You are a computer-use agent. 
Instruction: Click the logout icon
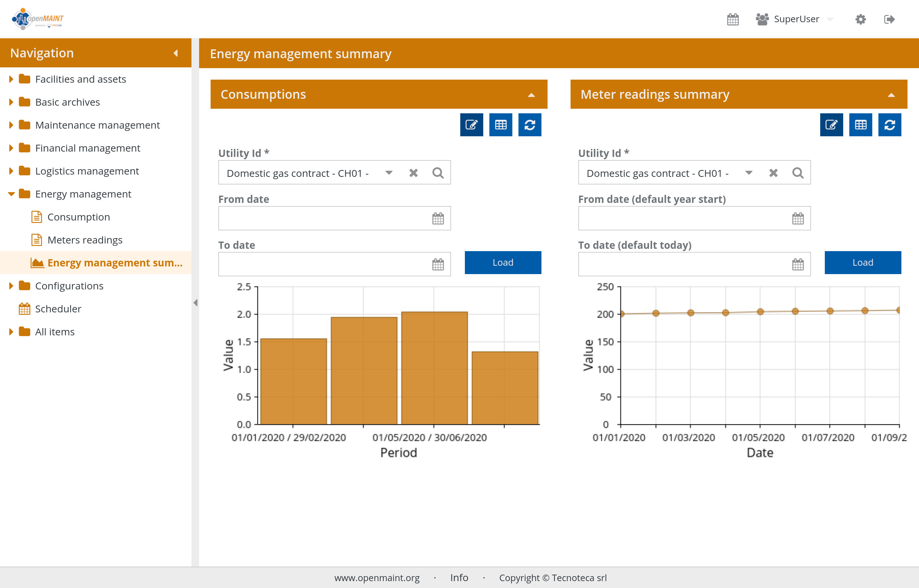[889, 19]
